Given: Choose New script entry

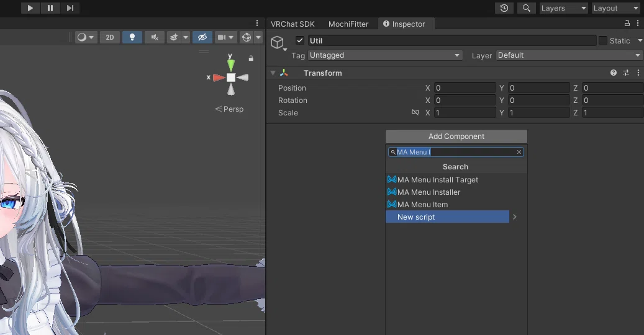Looking at the screenshot, I should point(447,217).
